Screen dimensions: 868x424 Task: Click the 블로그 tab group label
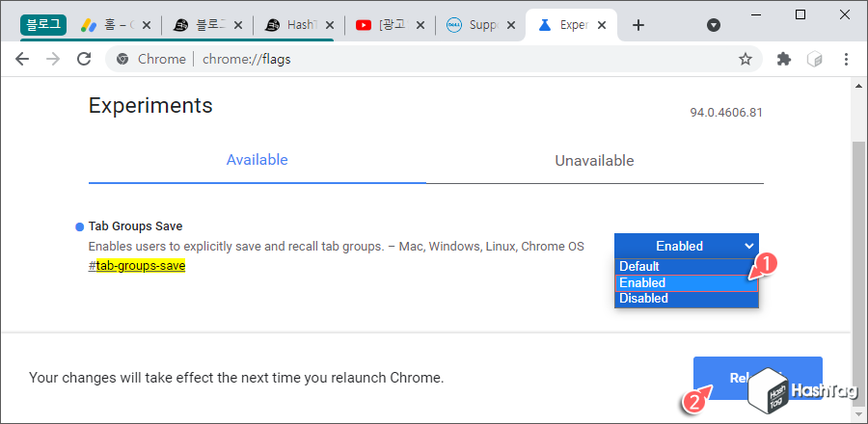pos(43,25)
